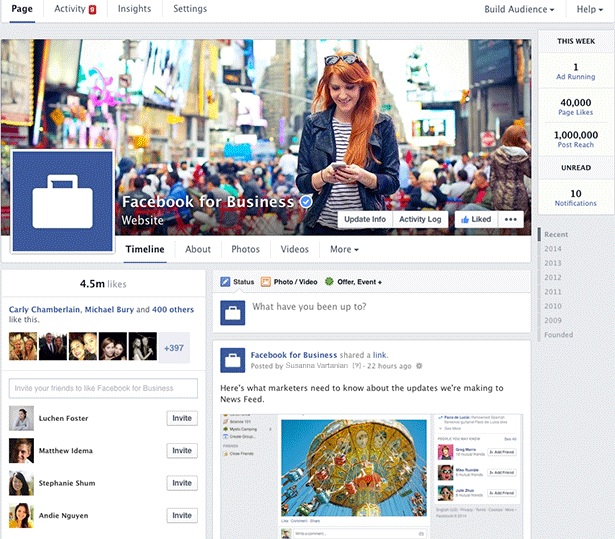Screen dimensions: 615x539
Task: Click the Ad Running link
Action: pyautogui.click(x=576, y=77)
